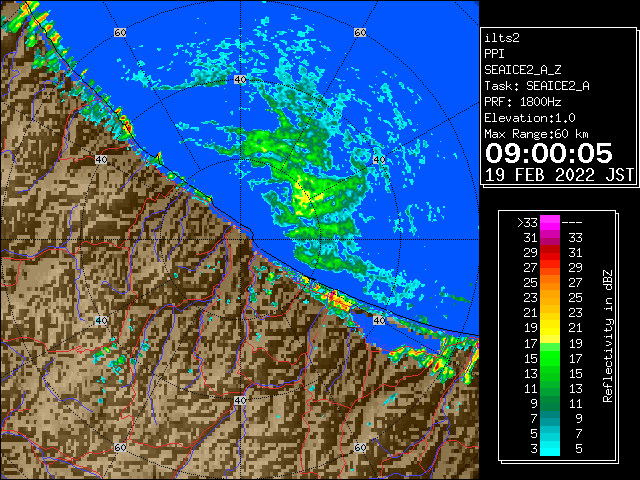Screen dimensions: 640x480
Task: Select the 'PPI' scan type text
Action: (494, 54)
